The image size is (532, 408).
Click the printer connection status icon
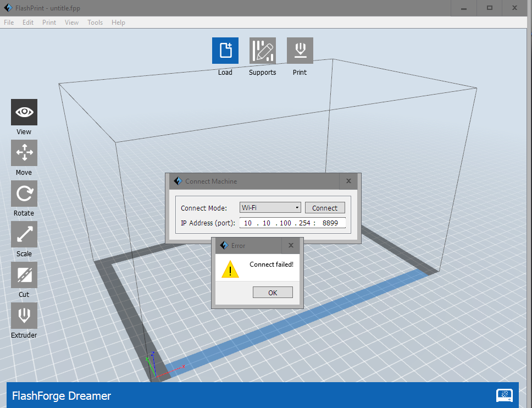[505, 395]
